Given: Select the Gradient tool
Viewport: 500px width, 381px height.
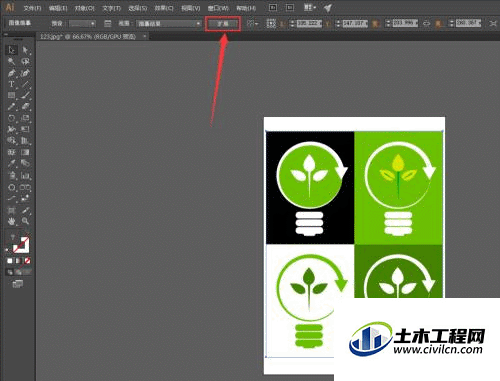Looking at the screenshot, I should click(x=25, y=152).
